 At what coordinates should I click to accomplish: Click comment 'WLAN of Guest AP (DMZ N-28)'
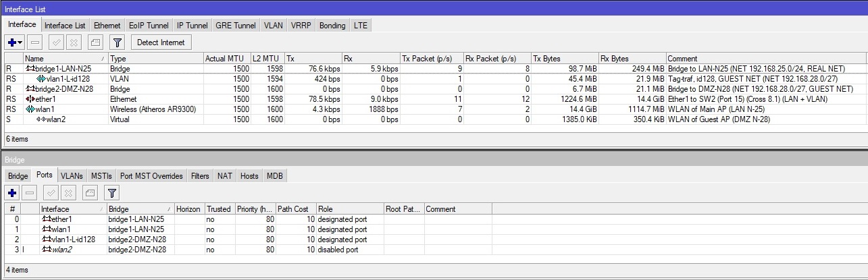point(719,119)
